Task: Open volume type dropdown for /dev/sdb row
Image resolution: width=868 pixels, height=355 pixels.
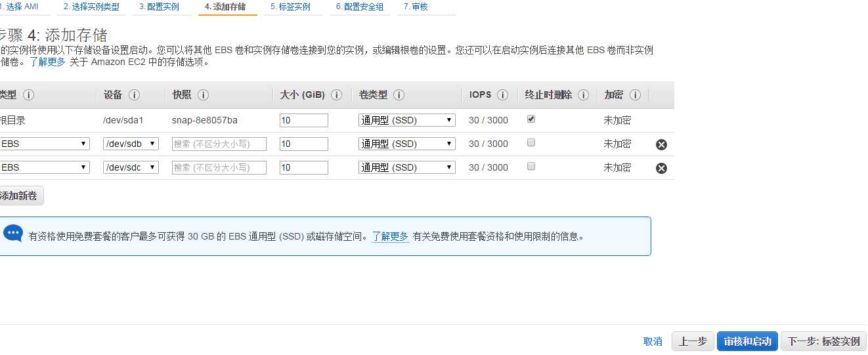Action: pos(406,144)
